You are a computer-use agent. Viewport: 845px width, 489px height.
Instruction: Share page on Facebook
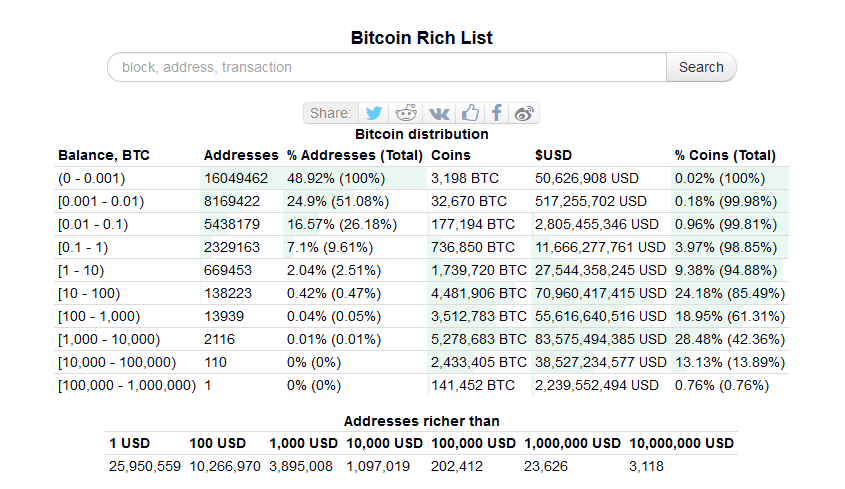pyautogui.click(x=496, y=113)
